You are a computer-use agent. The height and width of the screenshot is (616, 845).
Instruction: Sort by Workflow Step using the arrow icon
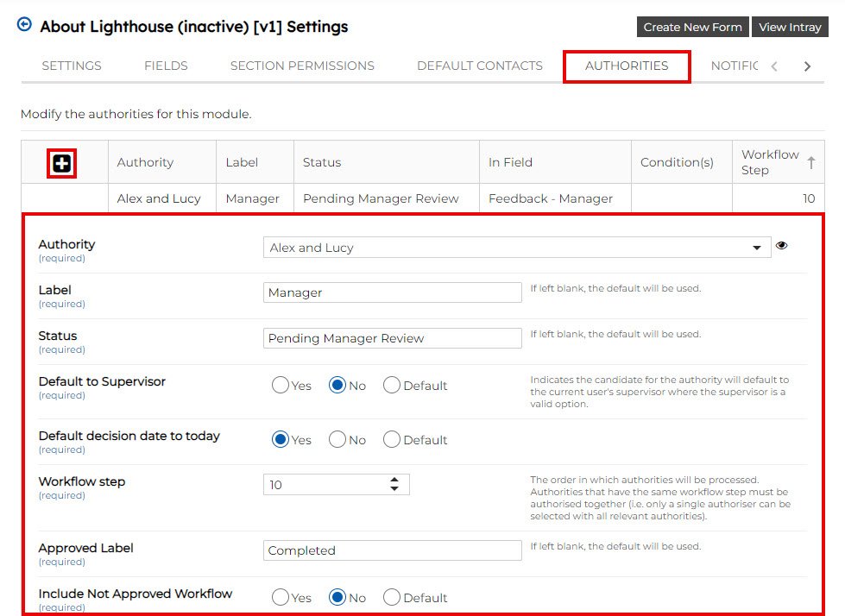[810, 162]
